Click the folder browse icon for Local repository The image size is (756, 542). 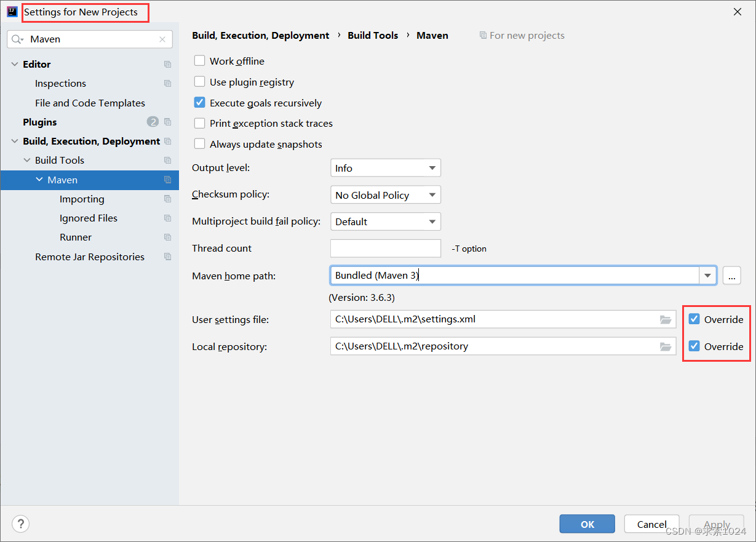click(x=665, y=347)
